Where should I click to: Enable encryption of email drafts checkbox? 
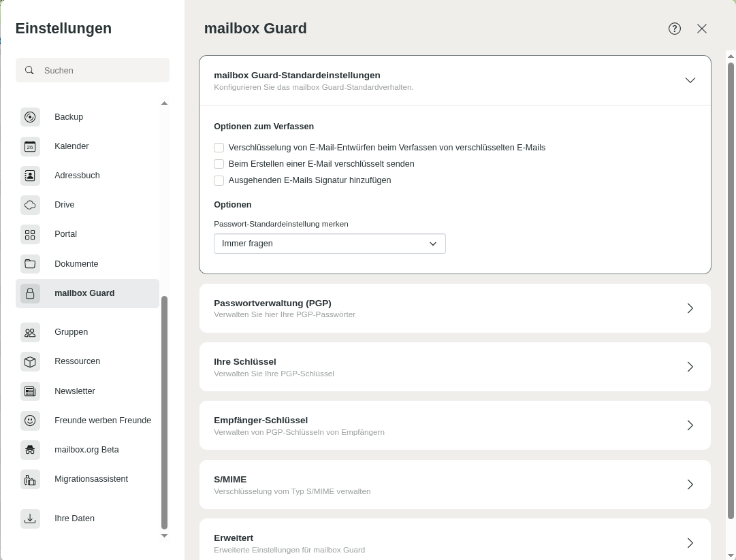point(219,148)
